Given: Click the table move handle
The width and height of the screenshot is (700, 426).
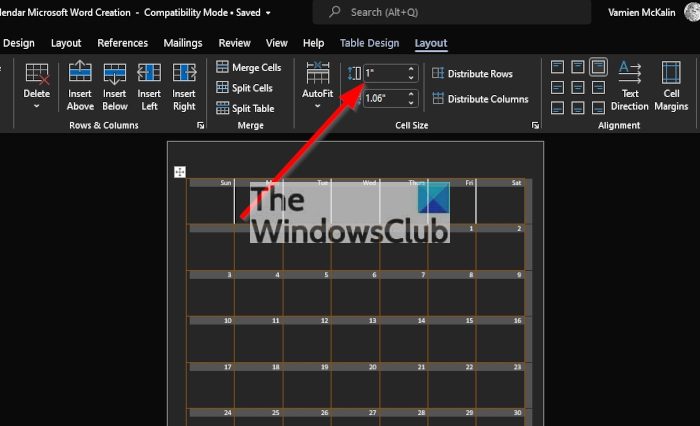Looking at the screenshot, I should click(179, 172).
